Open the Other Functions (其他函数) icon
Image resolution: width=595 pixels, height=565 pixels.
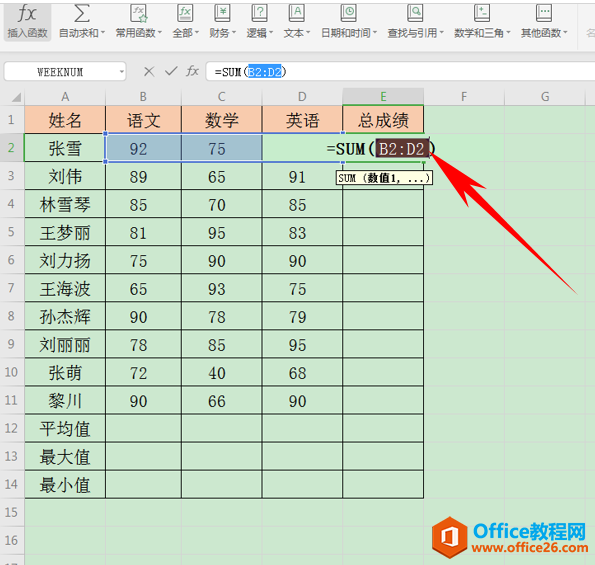tap(544, 13)
